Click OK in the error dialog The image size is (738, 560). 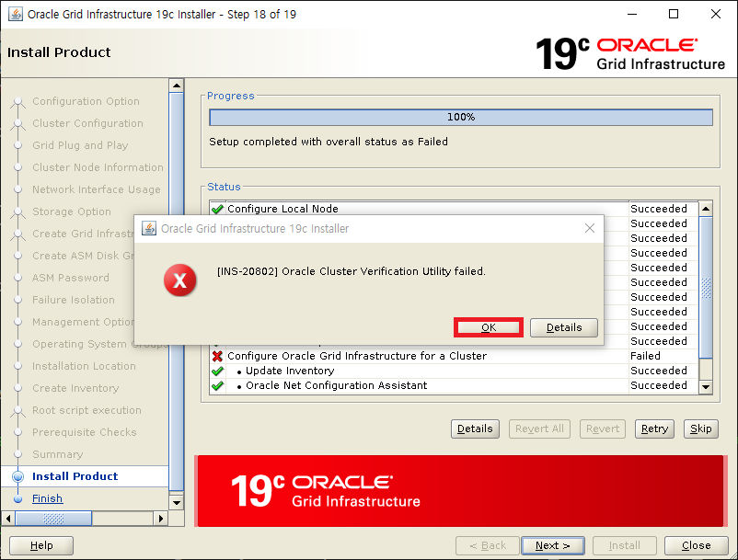coord(489,327)
